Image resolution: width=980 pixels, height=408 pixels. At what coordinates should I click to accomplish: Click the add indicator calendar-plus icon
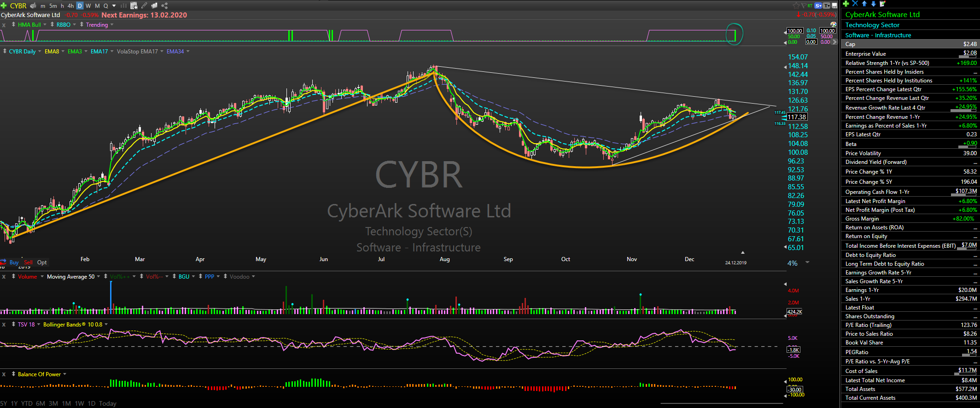click(134, 6)
